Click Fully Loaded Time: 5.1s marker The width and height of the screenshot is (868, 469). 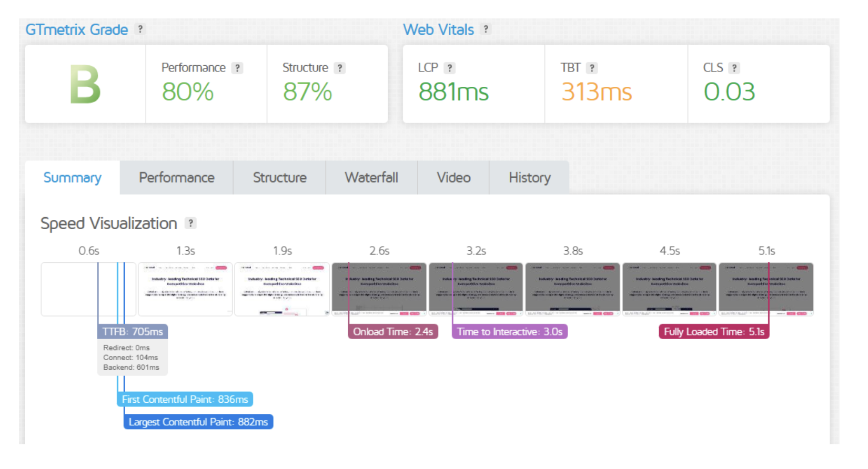(x=714, y=332)
